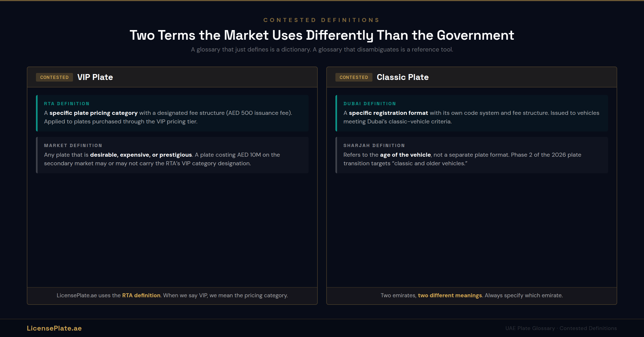The width and height of the screenshot is (644, 337).
Task: Click the 'two different meanings' highlighted text
Action: point(450,295)
